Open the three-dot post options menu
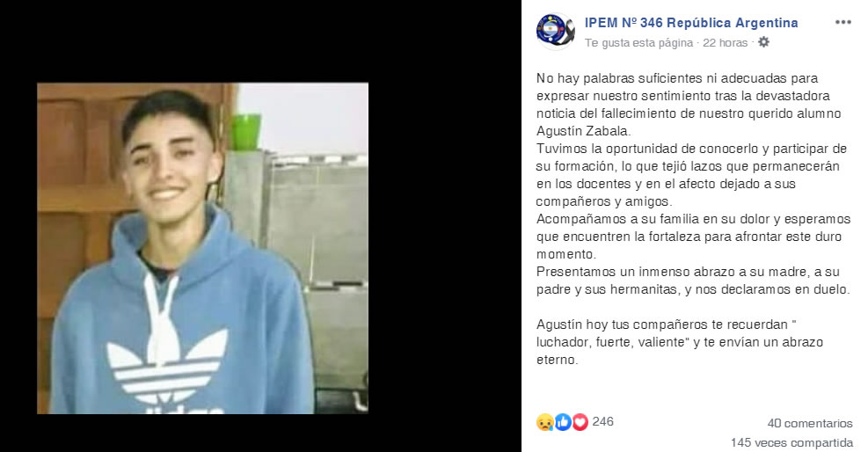The width and height of the screenshot is (868, 452). 842,23
